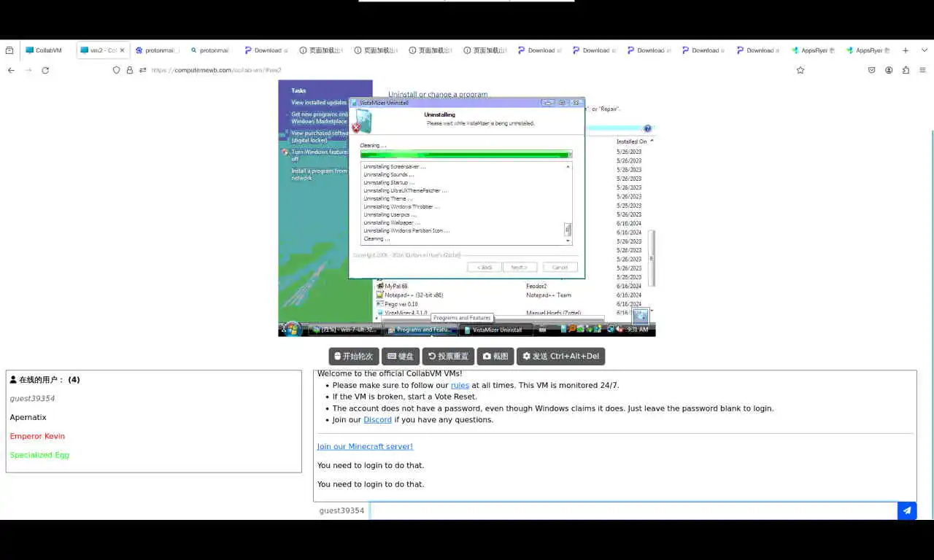934x560 pixels.
Task: Select guest39354 in the online users list
Action: coord(32,398)
